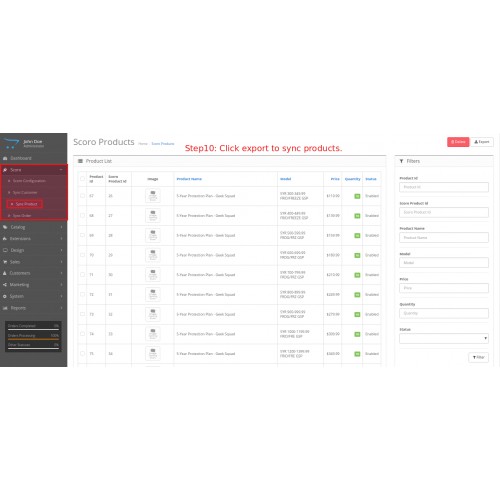Image resolution: width=500 pixels, height=500 pixels.
Task: Expand the Extensions menu
Action: (x=33, y=239)
